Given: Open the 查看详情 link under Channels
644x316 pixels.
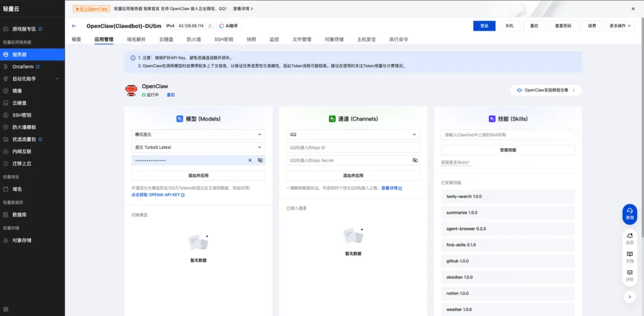Looking at the screenshot, I should (391, 188).
